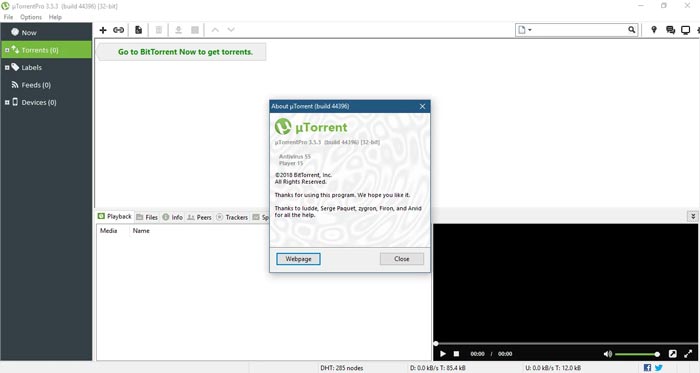Switch to the Trackers tab
This screenshot has width=700, height=373.
232,217
